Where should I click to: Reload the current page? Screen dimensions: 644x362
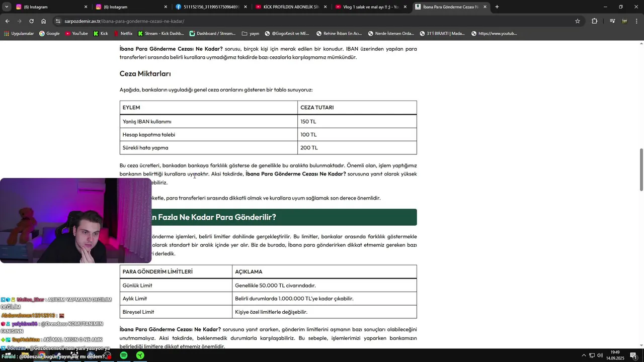pyautogui.click(x=31, y=21)
